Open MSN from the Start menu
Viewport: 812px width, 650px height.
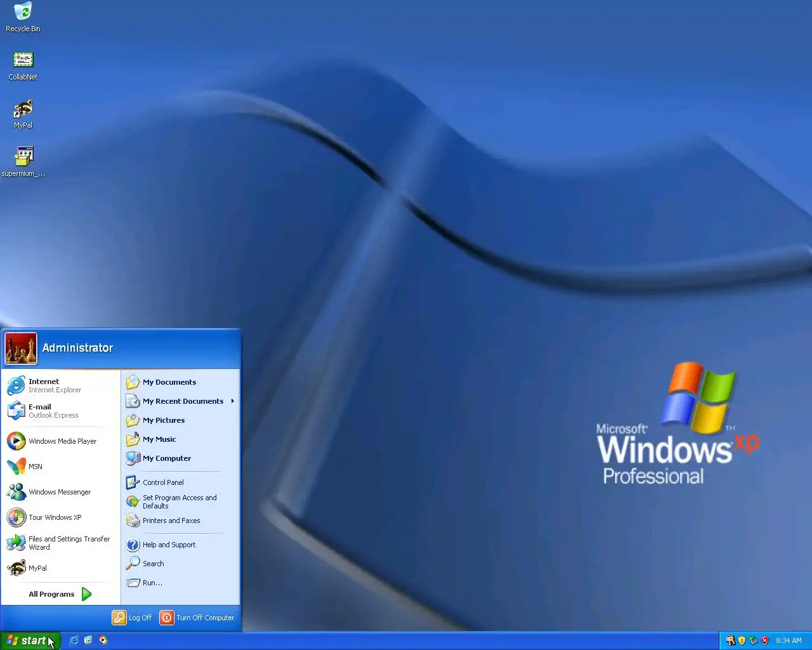[x=61, y=467]
